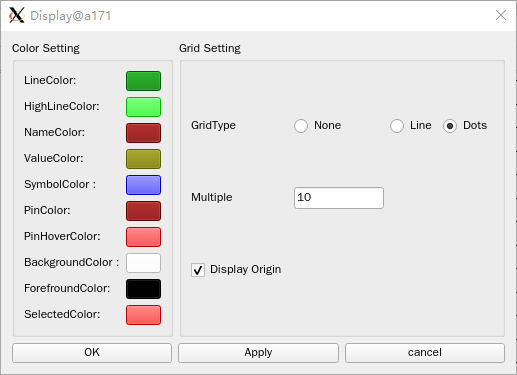Edit the olive ValueColor swatch
517x375 pixels.
coord(143,159)
